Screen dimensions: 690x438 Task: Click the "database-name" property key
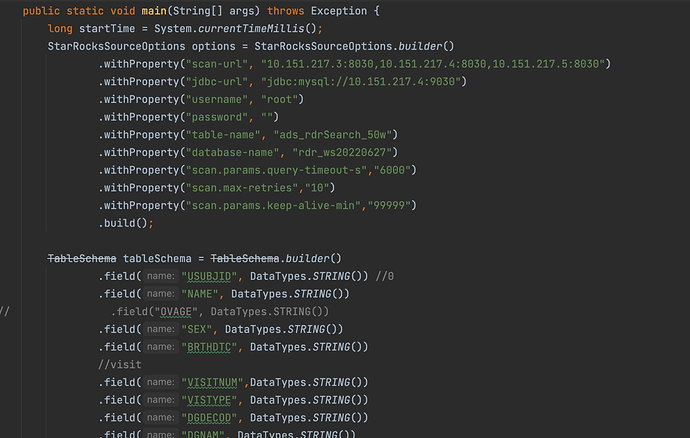coord(232,152)
